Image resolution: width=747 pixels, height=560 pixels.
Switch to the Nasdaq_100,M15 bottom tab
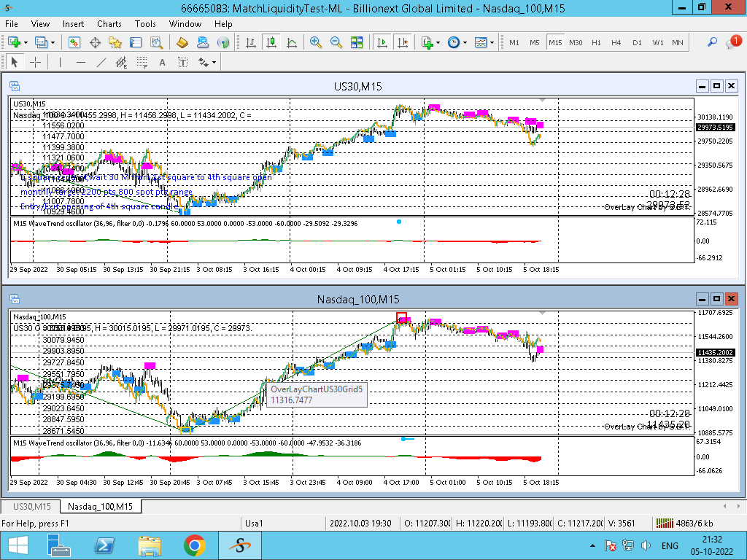100,506
